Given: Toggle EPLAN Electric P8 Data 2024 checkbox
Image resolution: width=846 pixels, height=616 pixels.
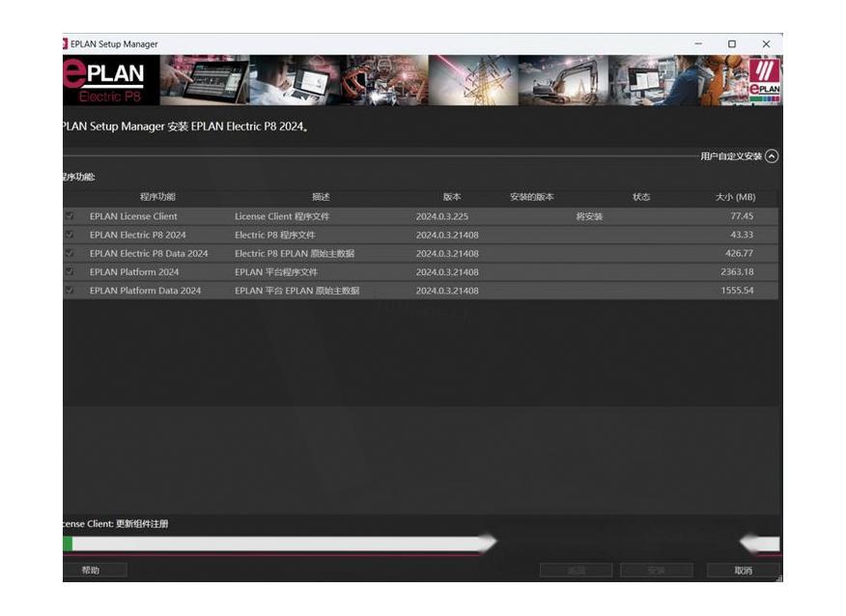Looking at the screenshot, I should [x=70, y=253].
